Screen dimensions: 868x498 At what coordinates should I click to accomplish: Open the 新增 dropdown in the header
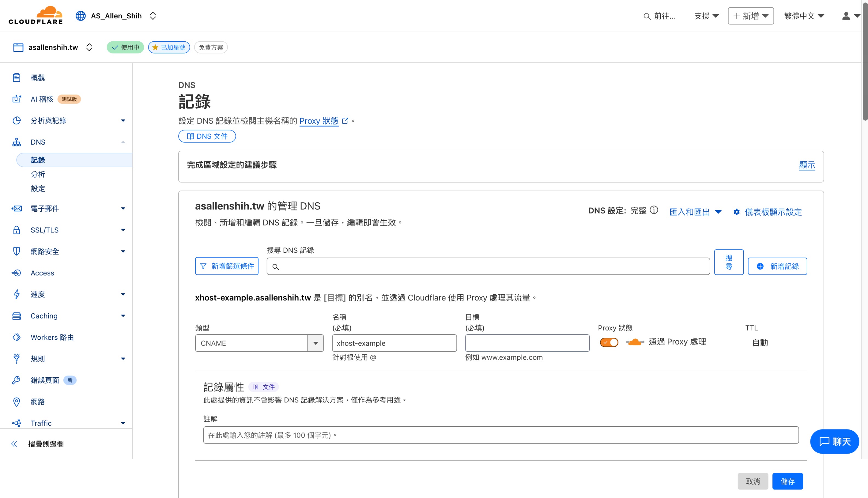click(x=751, y=16)
